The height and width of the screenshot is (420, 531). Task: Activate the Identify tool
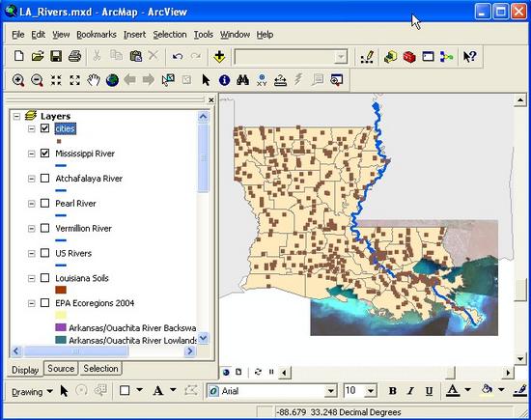[224, 80]
